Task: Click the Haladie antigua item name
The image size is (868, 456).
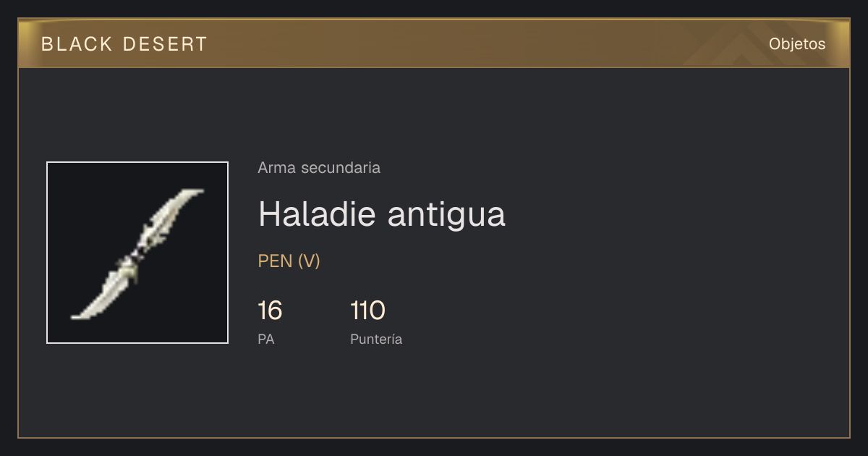Action: [382, 214]
